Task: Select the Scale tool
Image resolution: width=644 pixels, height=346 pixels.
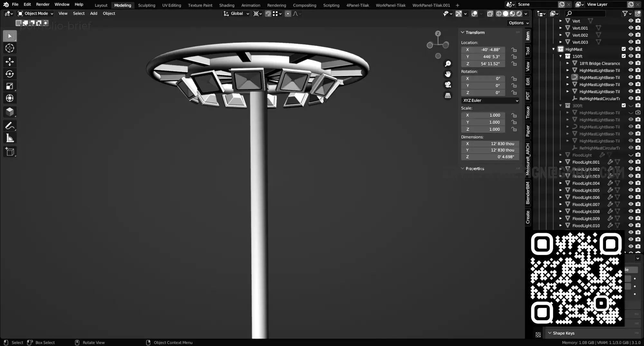Action: [x=10, y=86]
